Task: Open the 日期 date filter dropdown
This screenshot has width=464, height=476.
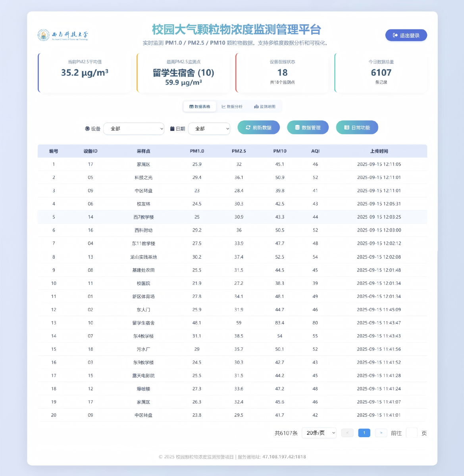Action: [209, 129]
